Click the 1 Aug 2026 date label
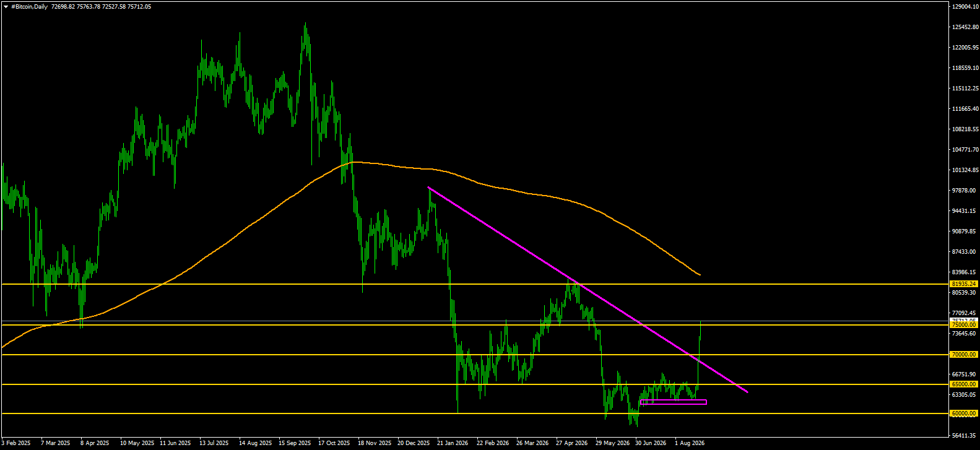Screen dimensions: 980x450 [x=690, y=443]
